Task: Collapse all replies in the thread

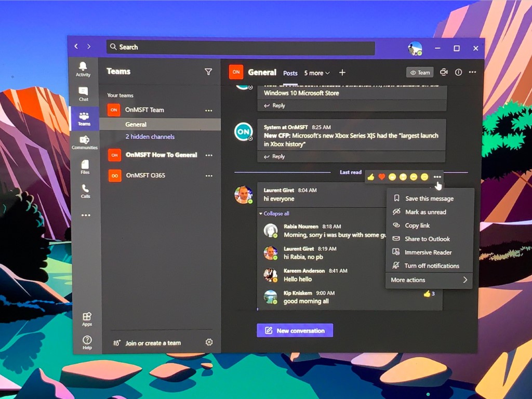Action: 276,214
